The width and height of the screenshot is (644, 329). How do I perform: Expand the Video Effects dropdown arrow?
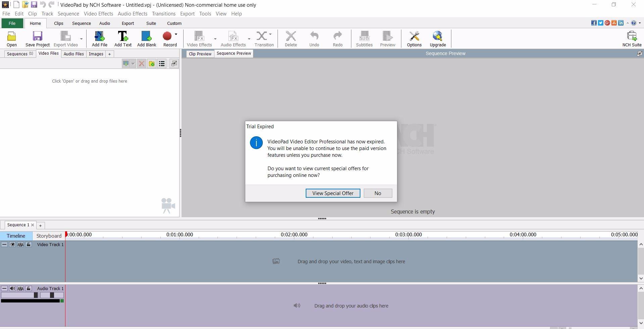click(215, 39)
